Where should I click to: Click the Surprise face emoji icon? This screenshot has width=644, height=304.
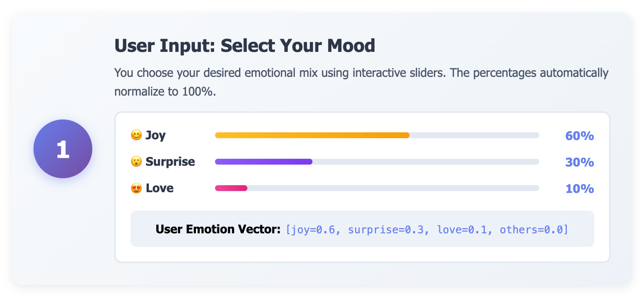coord(136,161)
